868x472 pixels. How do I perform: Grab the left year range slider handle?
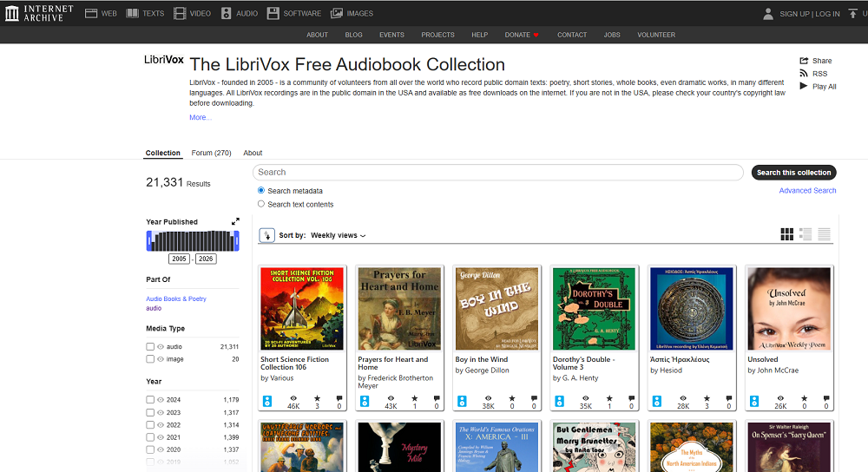click(x=149, y=240)
